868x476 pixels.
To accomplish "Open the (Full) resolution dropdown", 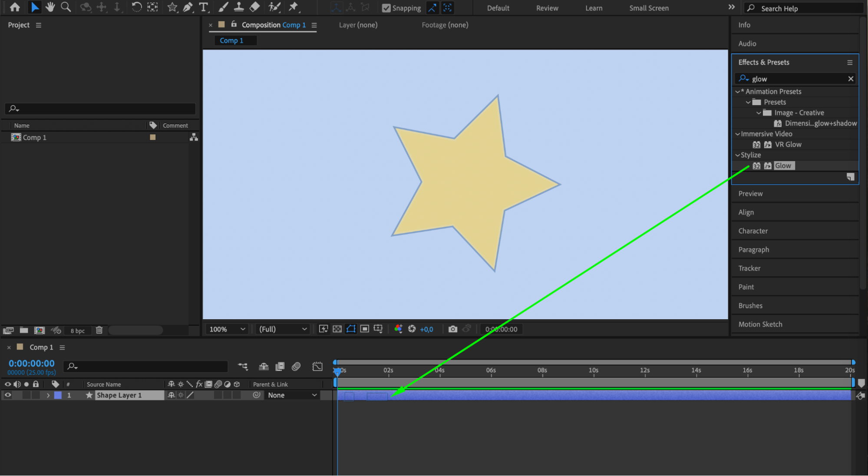I will click(x=283, y=329).
